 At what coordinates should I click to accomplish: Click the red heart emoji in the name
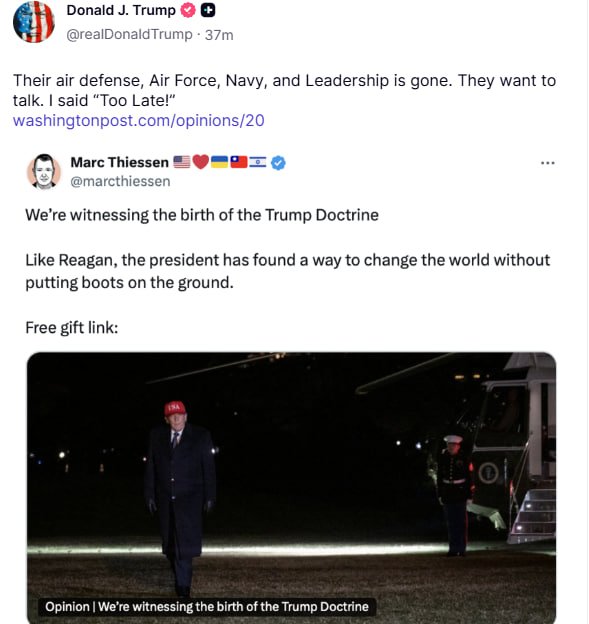tap(201, 162)
